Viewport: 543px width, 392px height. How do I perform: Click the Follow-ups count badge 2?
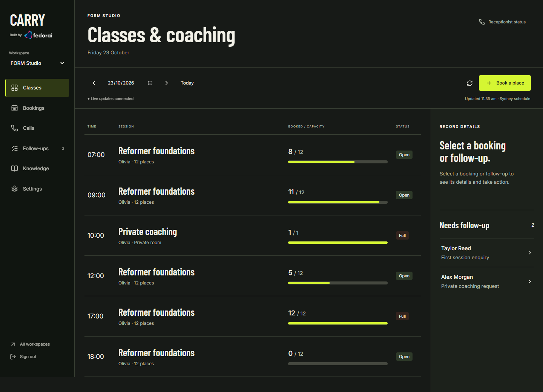point(63,148)
